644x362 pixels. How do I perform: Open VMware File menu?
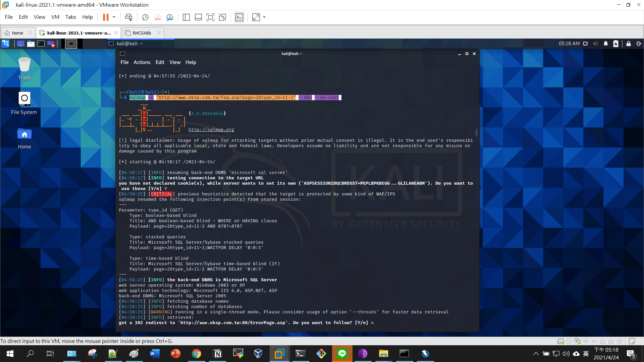pos(9,17)
